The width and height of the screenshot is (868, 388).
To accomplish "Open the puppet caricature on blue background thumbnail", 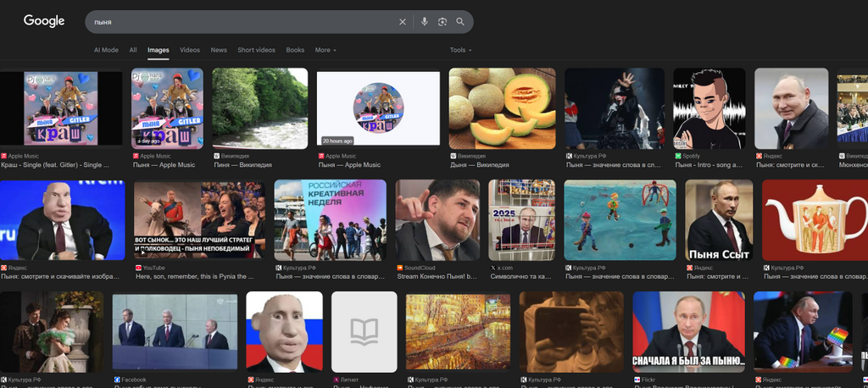I will tap(63, 219).
